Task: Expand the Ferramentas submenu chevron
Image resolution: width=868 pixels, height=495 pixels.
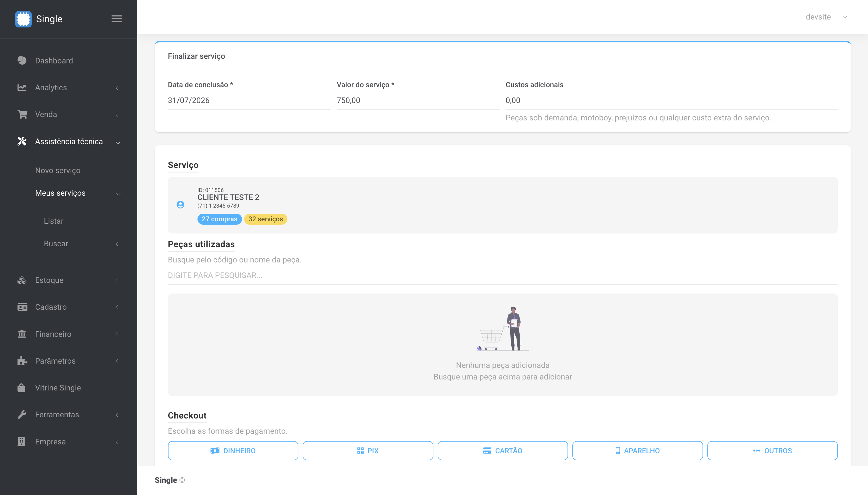Action: pyautogui.click(x=117, y=415)
